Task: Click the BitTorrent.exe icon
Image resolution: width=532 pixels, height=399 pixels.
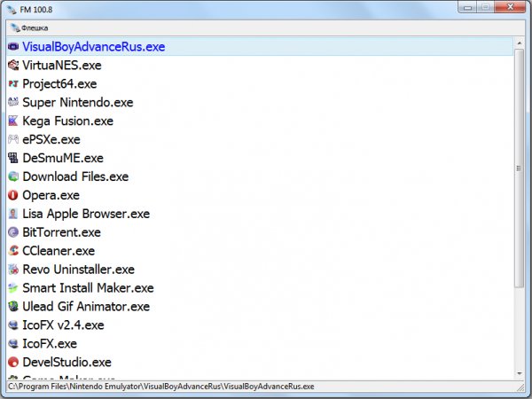Action: (13, 232)
